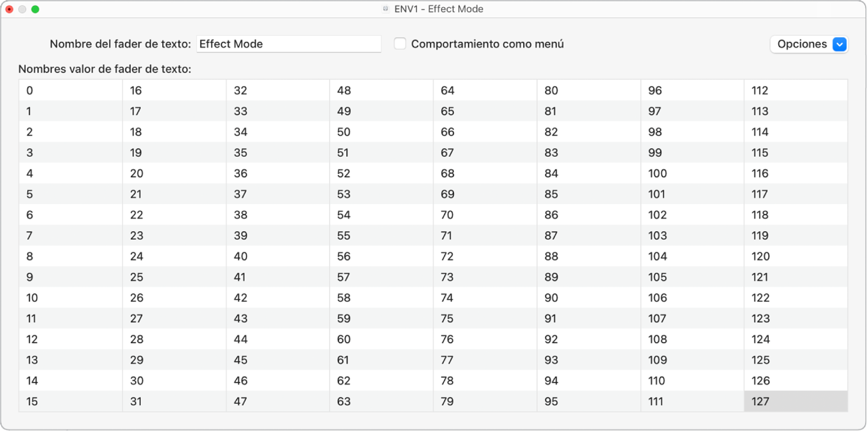
Task: Click the cell labeled 85
Action: pos(588,194)
